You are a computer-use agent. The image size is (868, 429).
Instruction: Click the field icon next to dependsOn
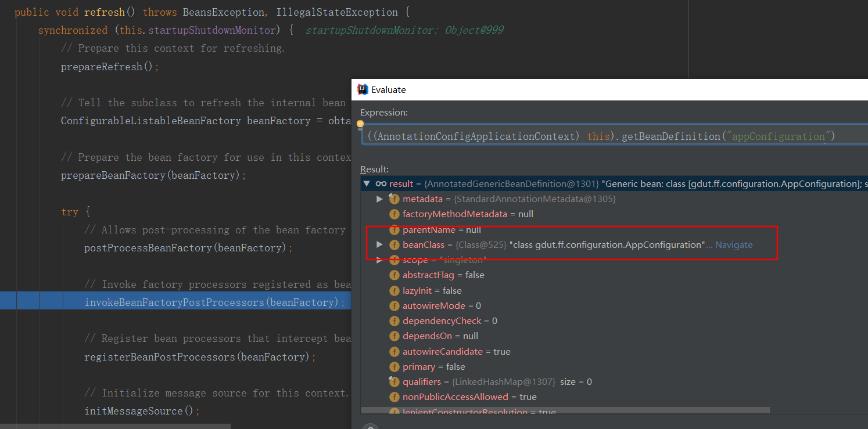[394, 336]
